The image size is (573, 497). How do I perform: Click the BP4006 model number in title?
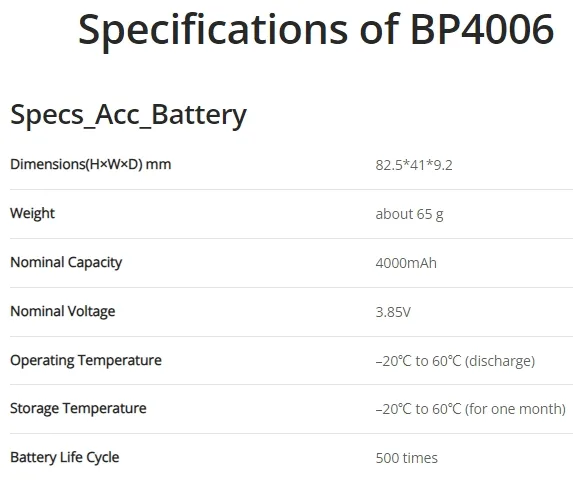click(482, 29)
